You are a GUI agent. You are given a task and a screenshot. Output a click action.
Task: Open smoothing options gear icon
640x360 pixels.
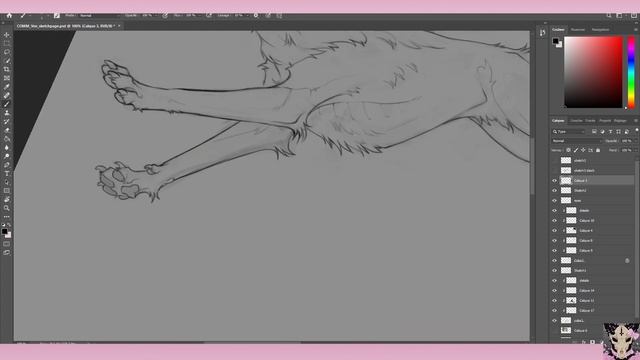pos(256,16)
